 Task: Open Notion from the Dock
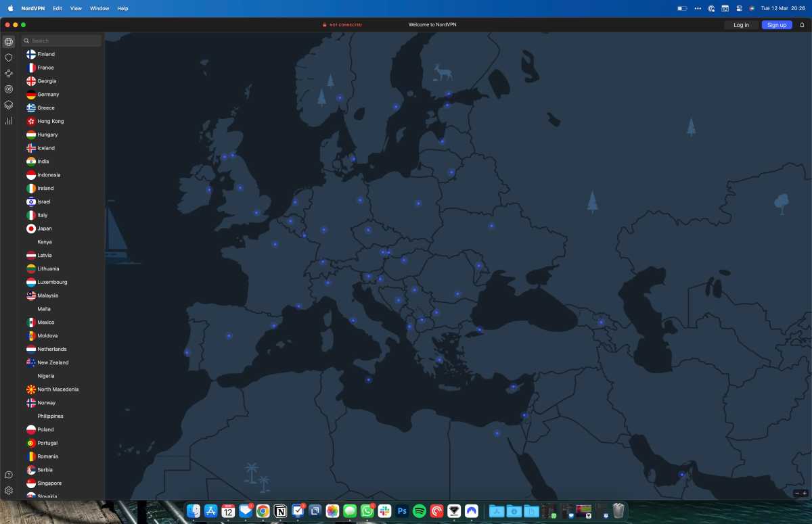[280, 510]
